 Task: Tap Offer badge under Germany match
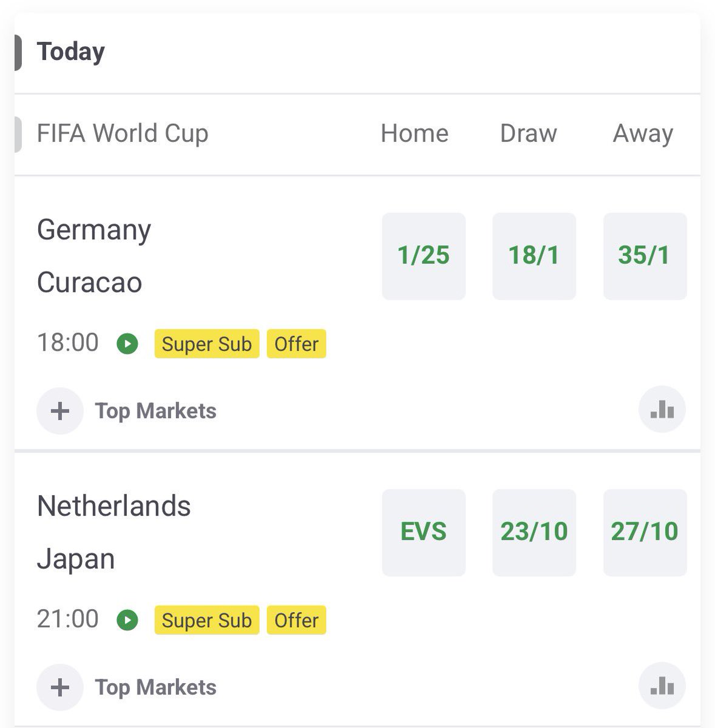(296, 344)
